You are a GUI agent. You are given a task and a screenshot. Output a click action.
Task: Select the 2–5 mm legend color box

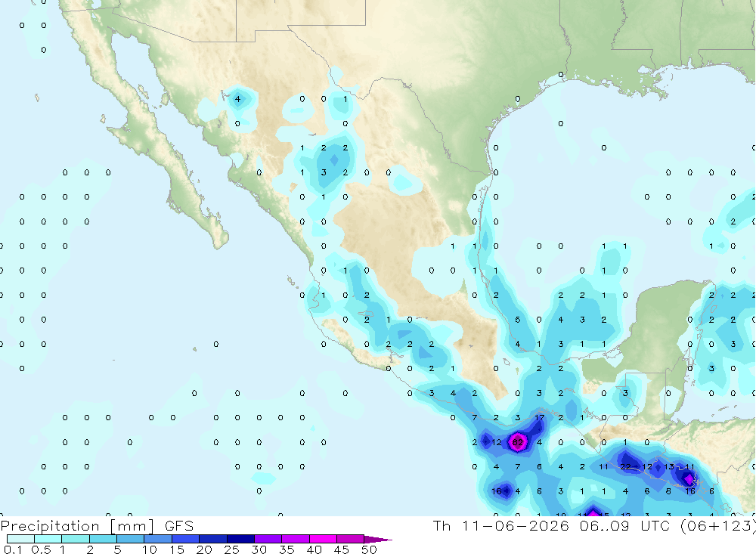[103, 539]
